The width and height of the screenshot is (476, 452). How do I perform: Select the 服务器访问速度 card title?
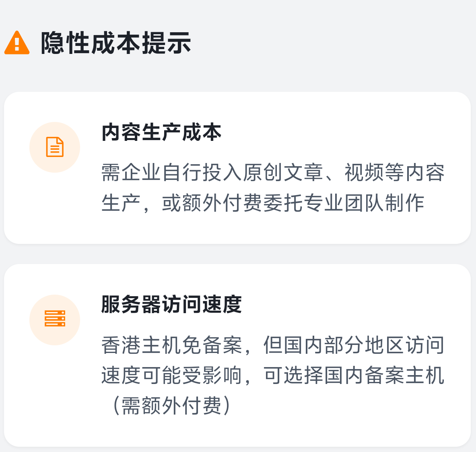[171, 304]
